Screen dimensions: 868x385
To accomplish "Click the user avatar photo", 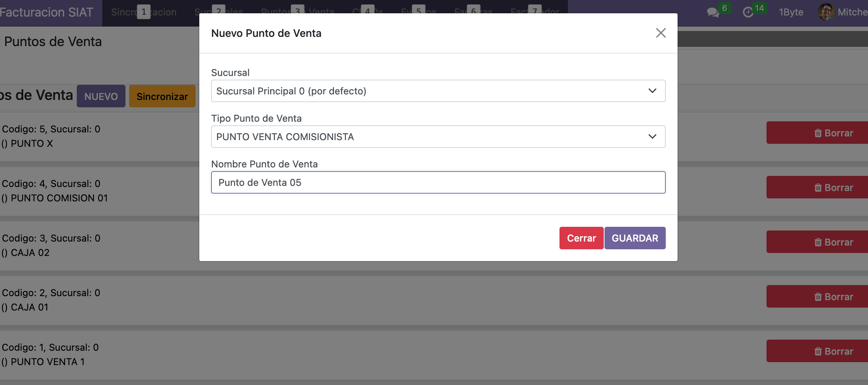I will (x=826, y=12).
